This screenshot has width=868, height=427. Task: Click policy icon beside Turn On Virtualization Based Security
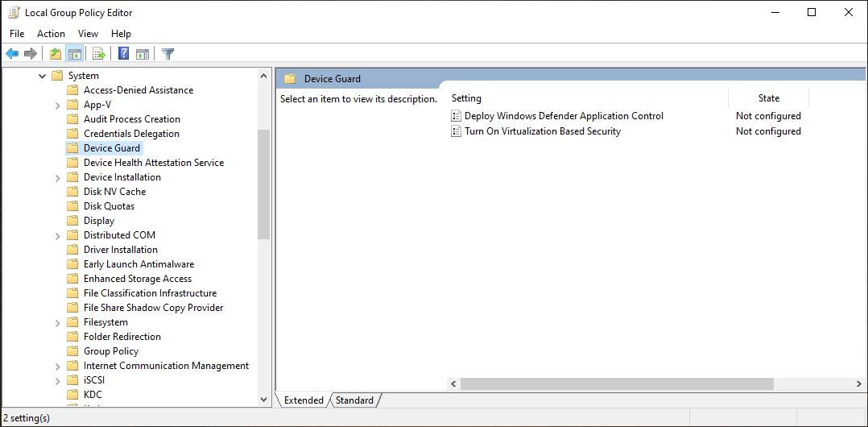456,131
